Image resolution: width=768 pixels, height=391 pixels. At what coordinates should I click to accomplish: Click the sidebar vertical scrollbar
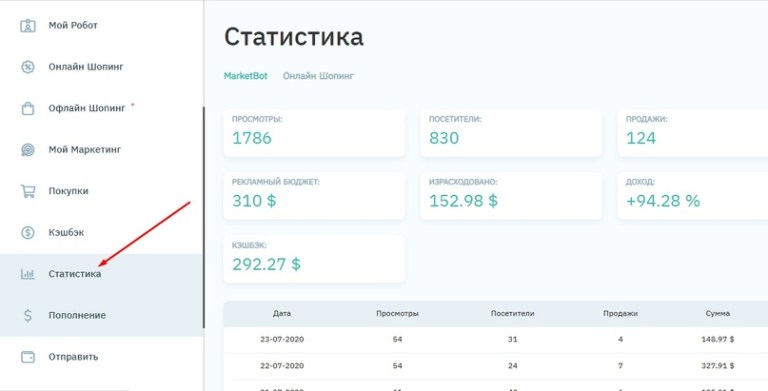pos(203,217)
